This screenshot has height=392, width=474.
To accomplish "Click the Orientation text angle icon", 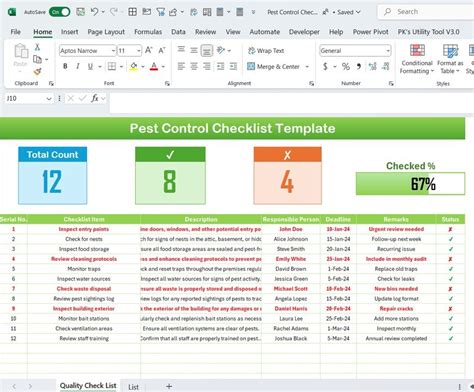I will coord(221,50).
